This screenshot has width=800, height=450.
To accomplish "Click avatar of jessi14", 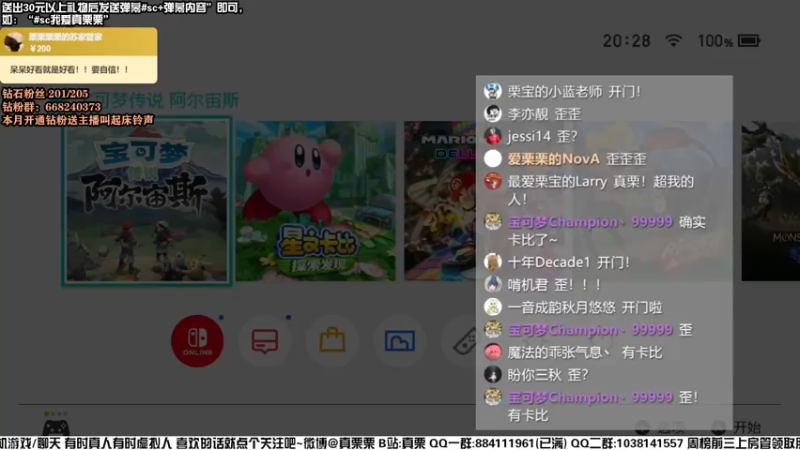I will coord(493,136).
